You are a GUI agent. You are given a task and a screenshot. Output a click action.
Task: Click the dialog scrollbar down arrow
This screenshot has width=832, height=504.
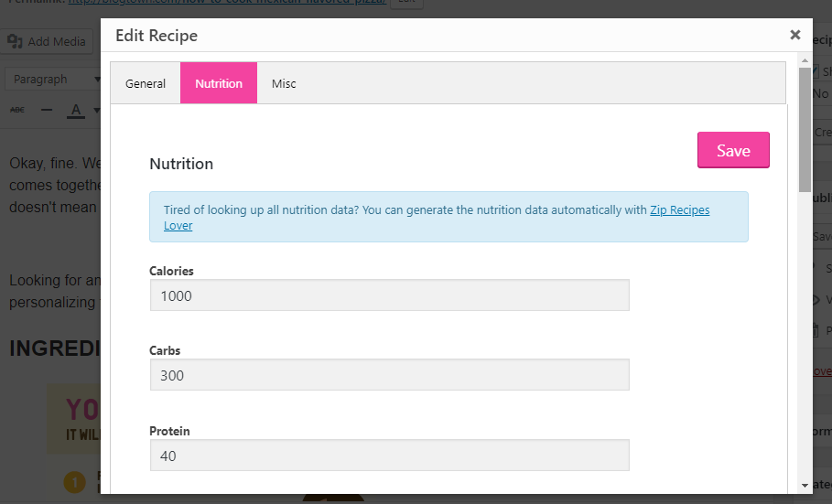(x=805, y=486)
